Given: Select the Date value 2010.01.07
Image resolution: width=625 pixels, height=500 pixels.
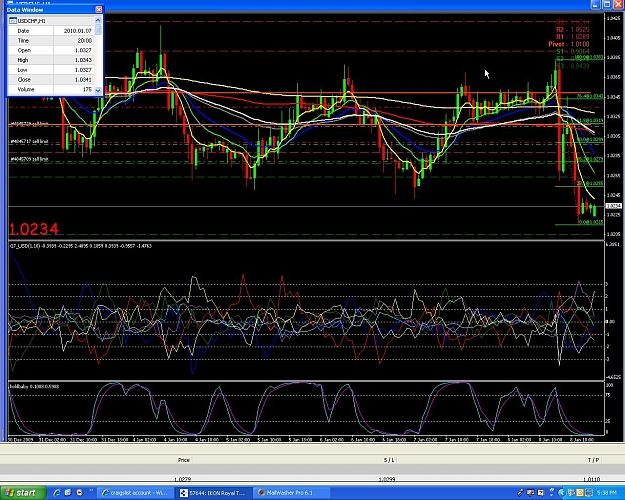Looking at the screenshot, I should (x=78, y=31).
